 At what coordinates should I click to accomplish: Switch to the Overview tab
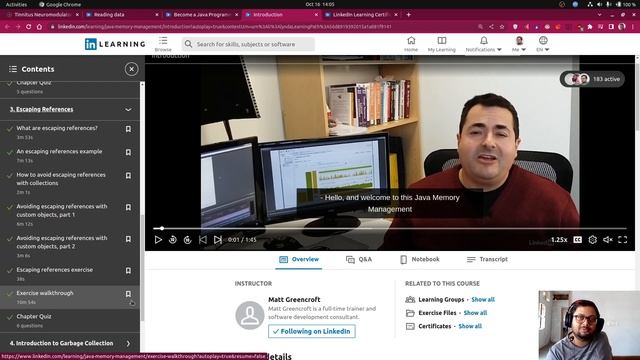point(299,260)
